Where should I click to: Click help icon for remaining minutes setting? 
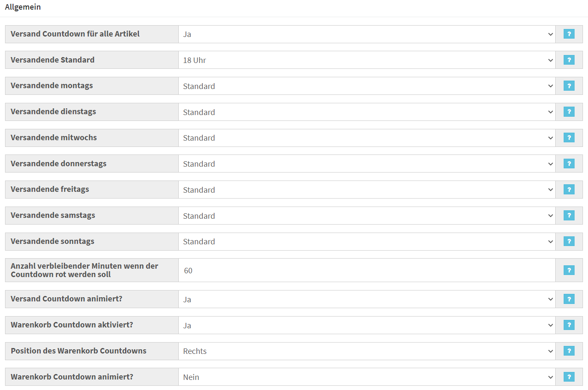569,270
